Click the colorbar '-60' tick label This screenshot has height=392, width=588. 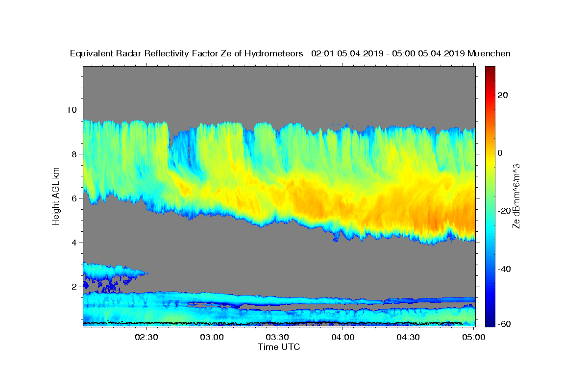tap(503, 324)
